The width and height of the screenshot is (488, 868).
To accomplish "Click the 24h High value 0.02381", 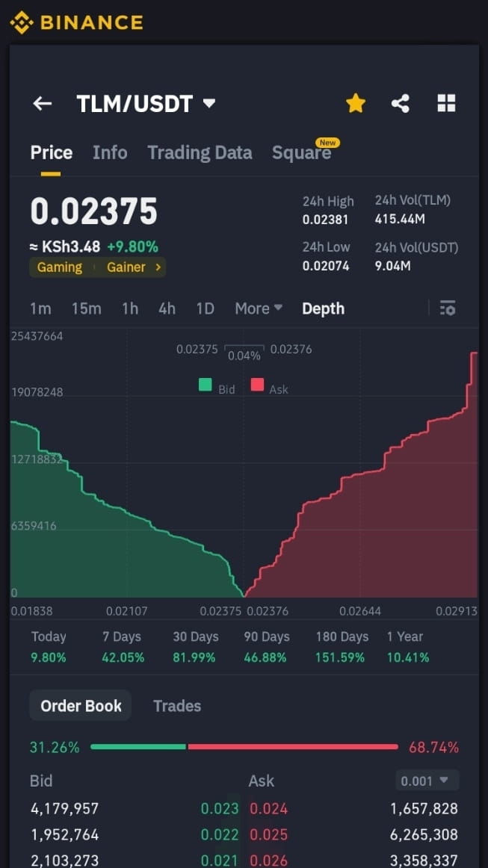I will pyautogui.click(x=325, y=220).
